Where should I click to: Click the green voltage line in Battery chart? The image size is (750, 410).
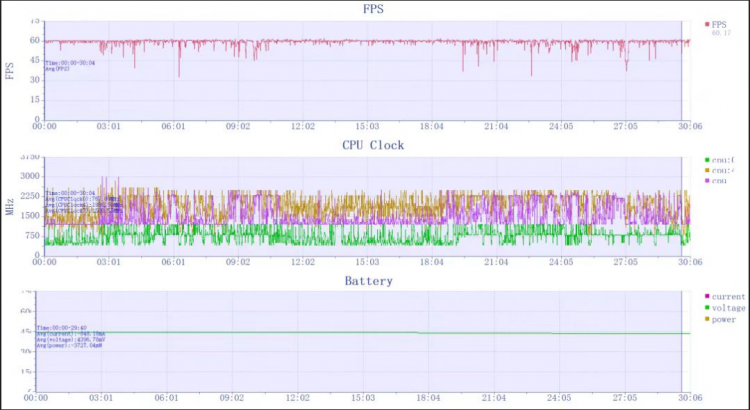point(364,332)
